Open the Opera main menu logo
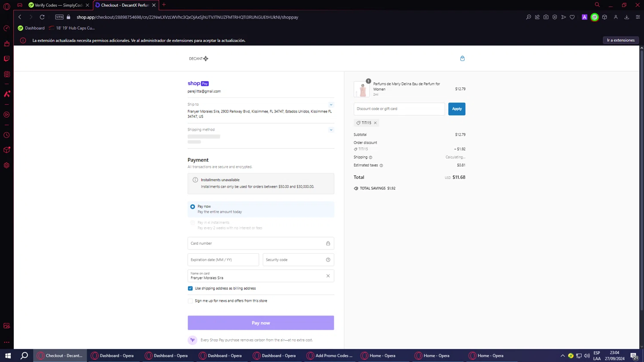Image resolution: width=644 pixels, height=362 pixels. [6, 6]
